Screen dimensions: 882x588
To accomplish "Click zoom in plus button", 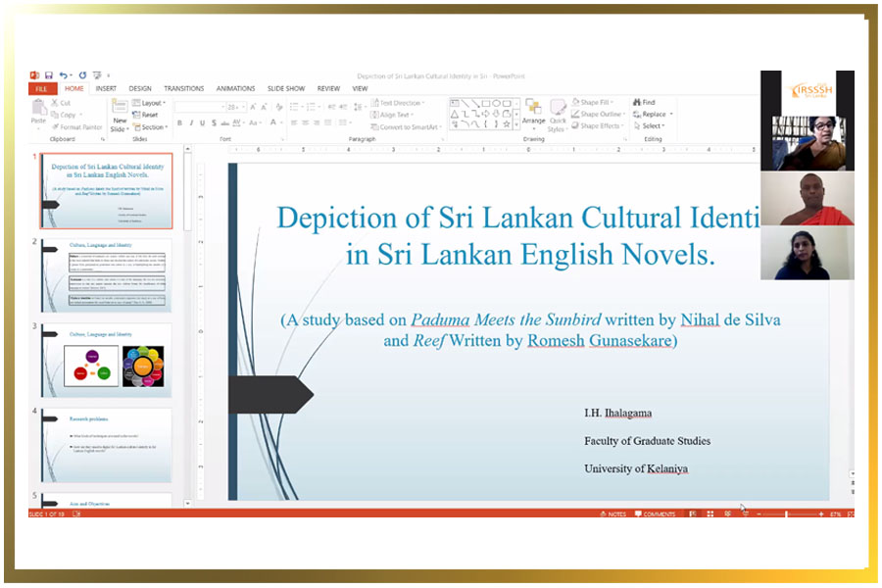I will click(821, 514).
